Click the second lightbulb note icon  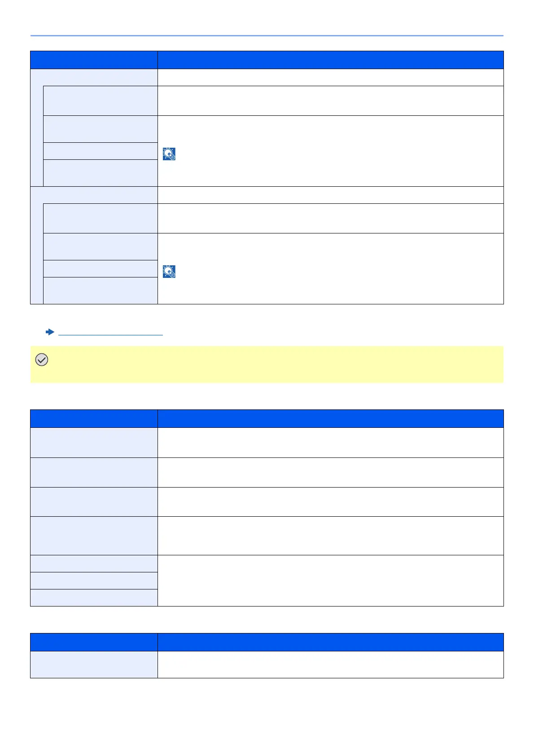169,272
